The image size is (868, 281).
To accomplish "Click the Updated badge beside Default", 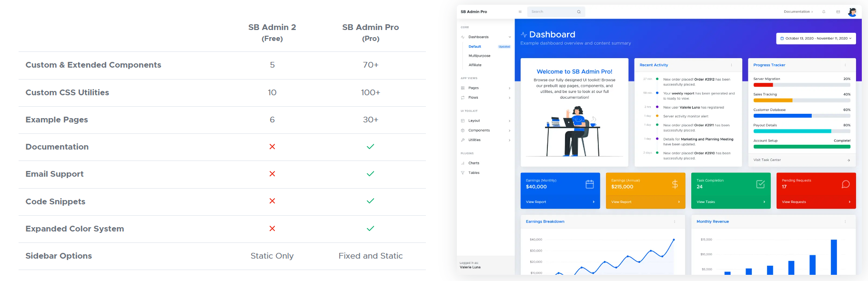I will click(x=504, y=47).
